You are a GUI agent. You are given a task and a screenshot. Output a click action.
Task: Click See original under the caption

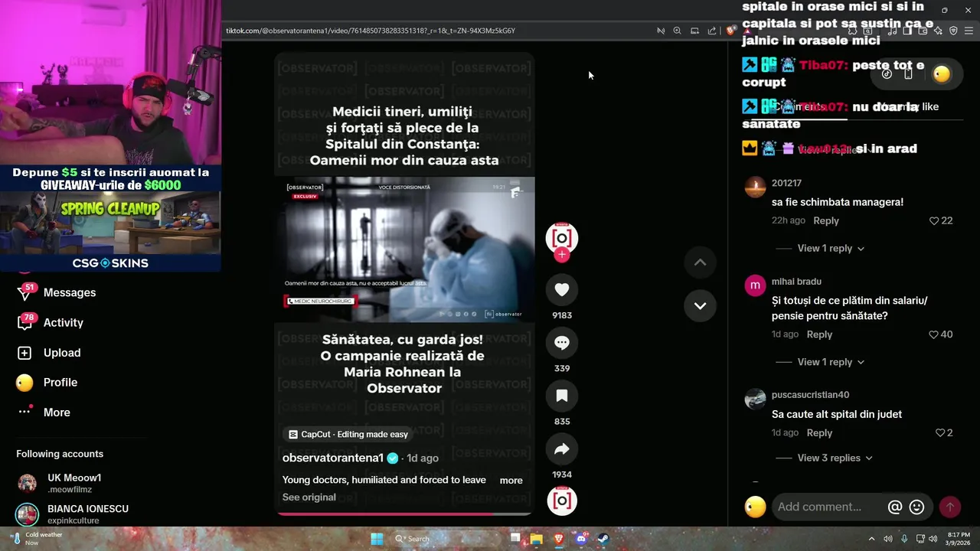[x=309, y=497]
